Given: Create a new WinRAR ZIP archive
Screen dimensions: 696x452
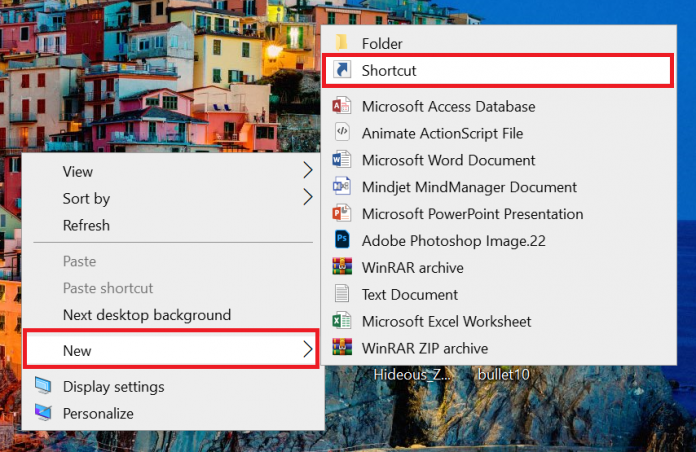Looking at the screenshot, I should [x=424, y=348].
